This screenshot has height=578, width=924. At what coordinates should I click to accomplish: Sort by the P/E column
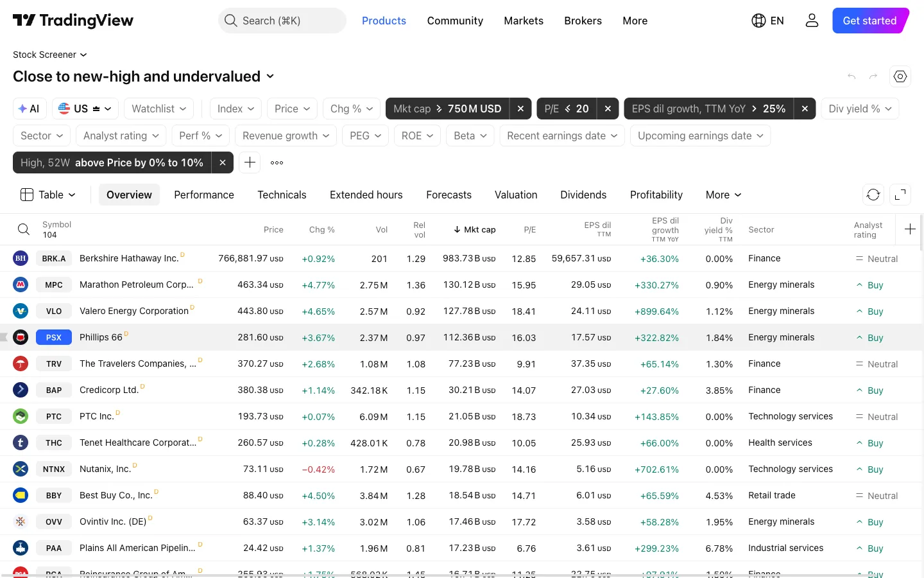pyautogui.click(x=529, y=229)
